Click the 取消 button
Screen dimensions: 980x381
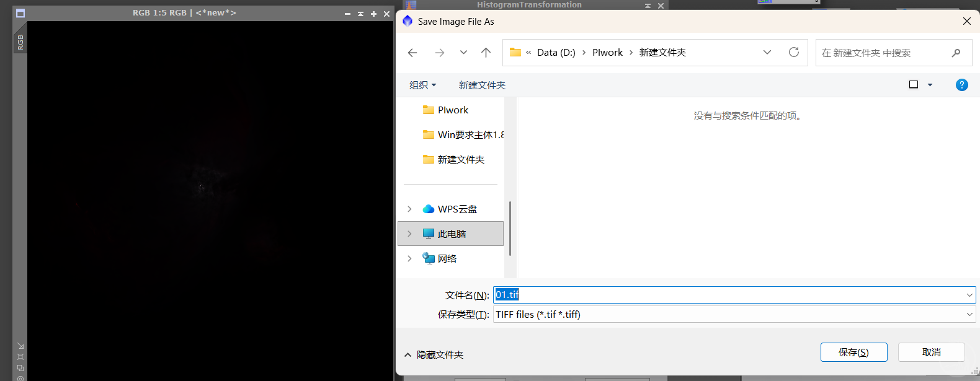(x=931, y=353)
